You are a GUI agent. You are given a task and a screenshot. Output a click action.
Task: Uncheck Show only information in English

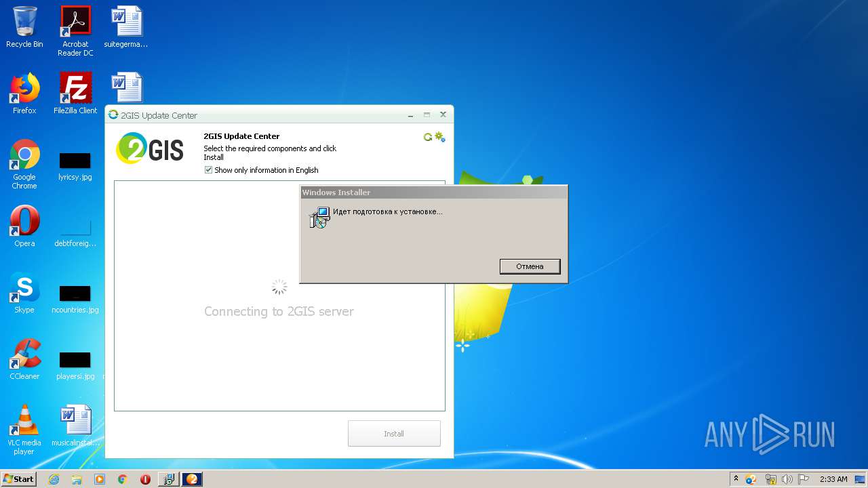pyautogui.click(x=209, y=170)
